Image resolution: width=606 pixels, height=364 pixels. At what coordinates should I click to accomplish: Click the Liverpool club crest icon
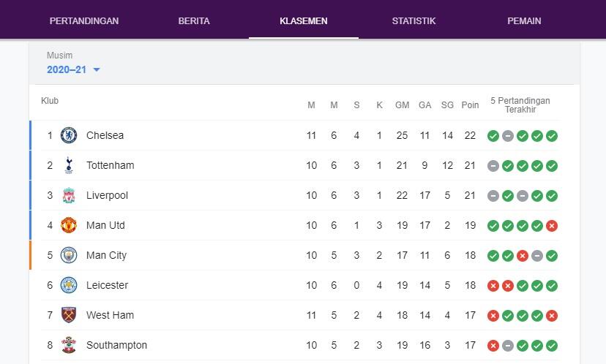pos(69,195)
